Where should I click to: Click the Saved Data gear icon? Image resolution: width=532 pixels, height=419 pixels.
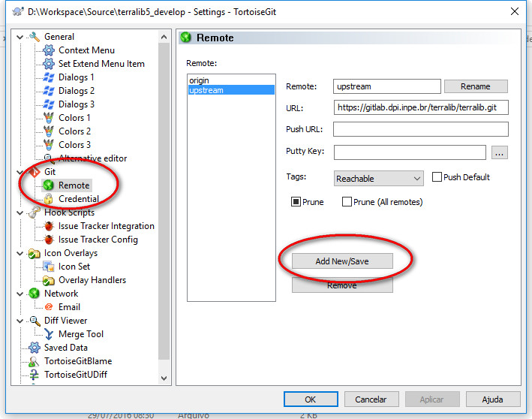pos(34,348)
